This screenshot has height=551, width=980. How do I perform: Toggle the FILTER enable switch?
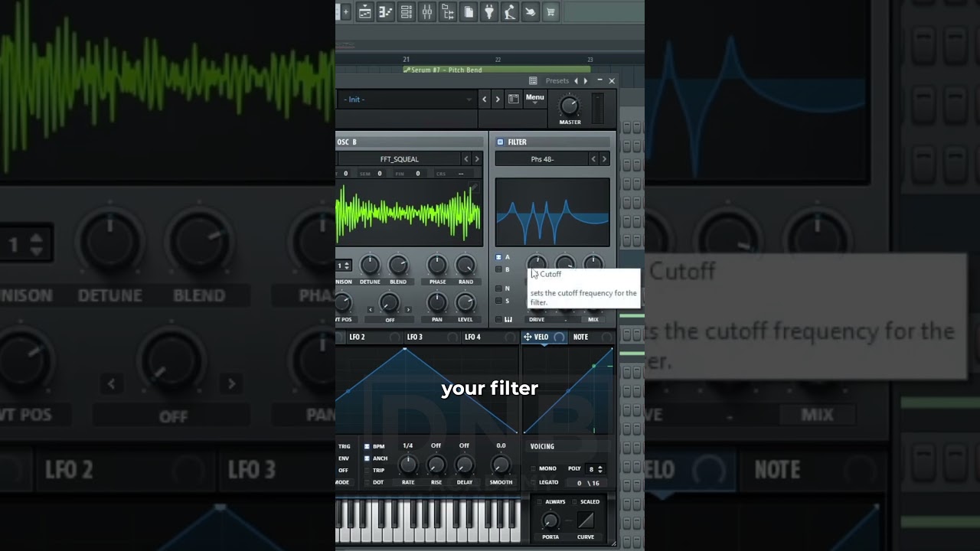point(500,142)
